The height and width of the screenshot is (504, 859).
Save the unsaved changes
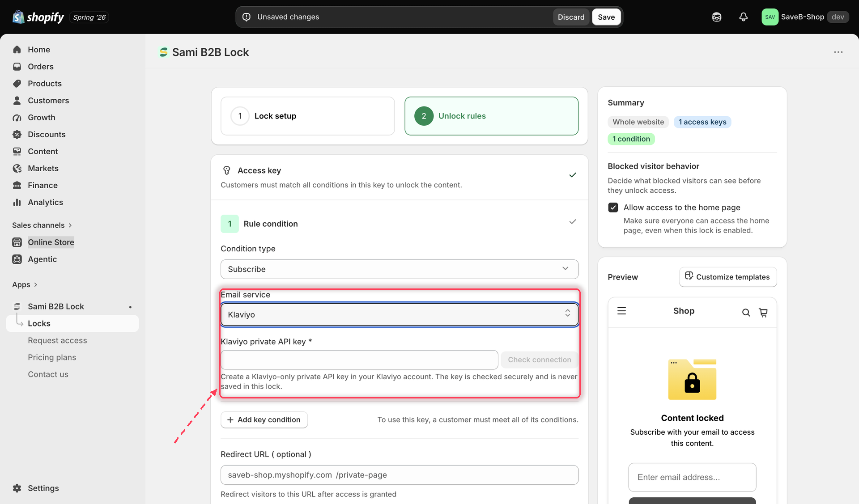pyautogui.click(x=606, y=17)
